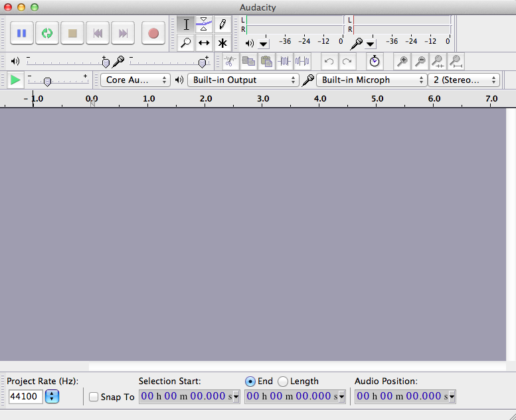
Task: Click the Undo arrow
Action: pyautogui.click(x=329, y=61)
